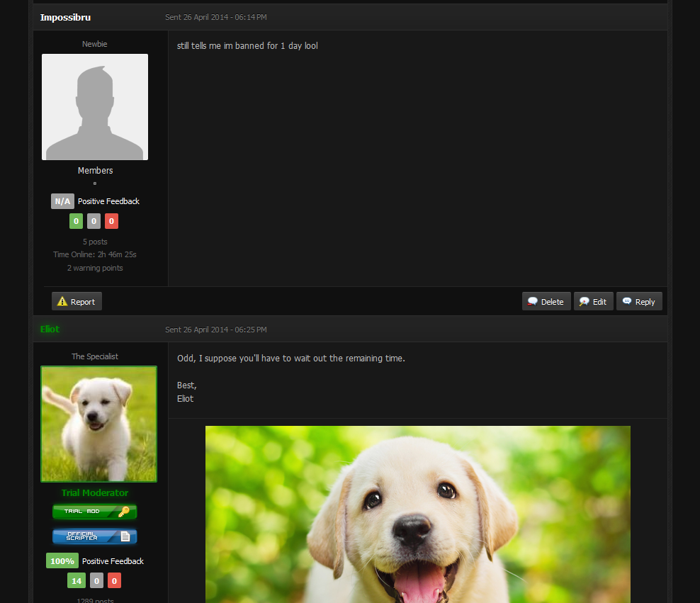Click the large puppy signature image

tap(418, 514)
